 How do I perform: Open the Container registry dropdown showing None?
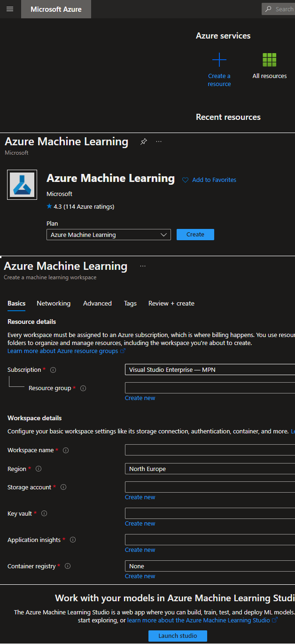(210, 566)
